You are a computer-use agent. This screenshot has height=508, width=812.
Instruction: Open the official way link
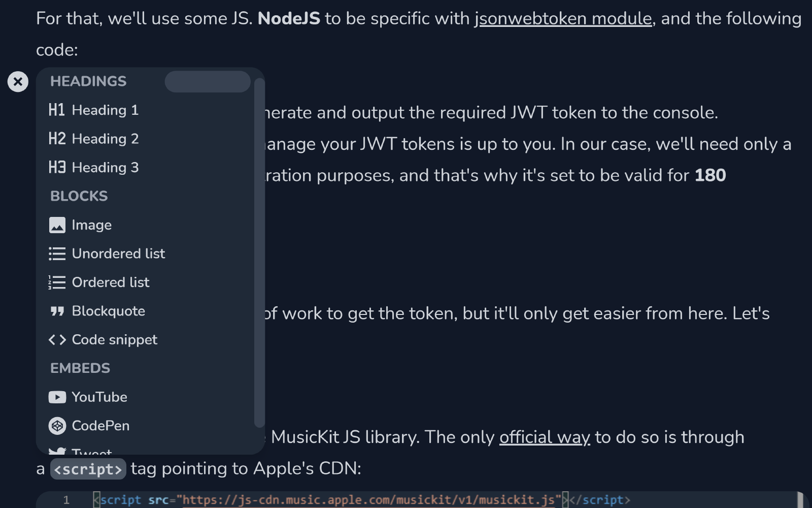pos(545,437)
